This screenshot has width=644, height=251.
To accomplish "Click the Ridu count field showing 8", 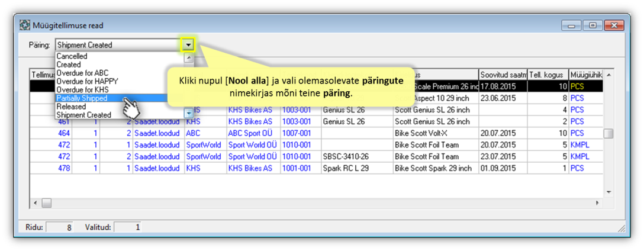I will coord(59,227).
